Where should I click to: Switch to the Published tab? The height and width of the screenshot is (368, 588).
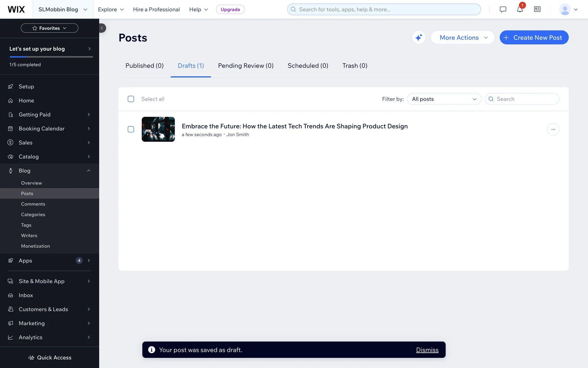tap(145, 66)
